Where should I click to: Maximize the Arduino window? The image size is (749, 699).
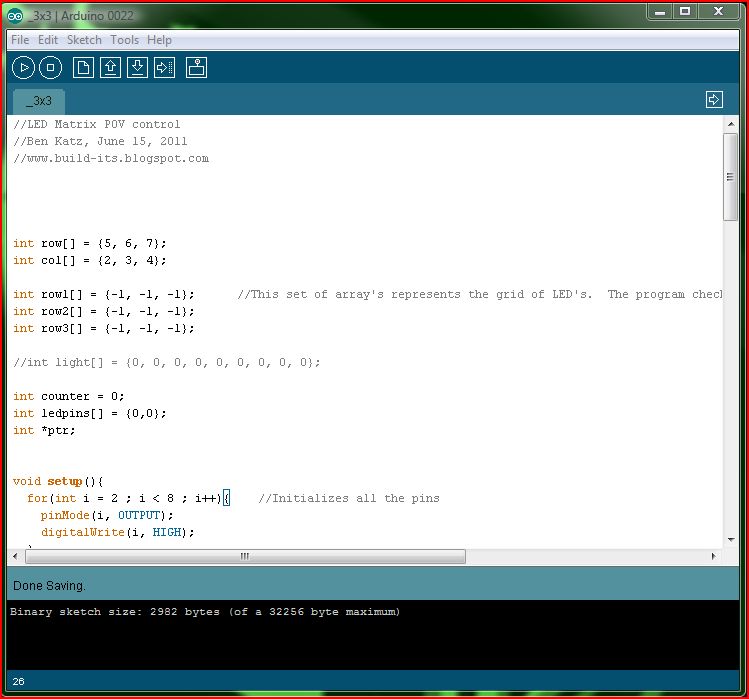point(685,11)
